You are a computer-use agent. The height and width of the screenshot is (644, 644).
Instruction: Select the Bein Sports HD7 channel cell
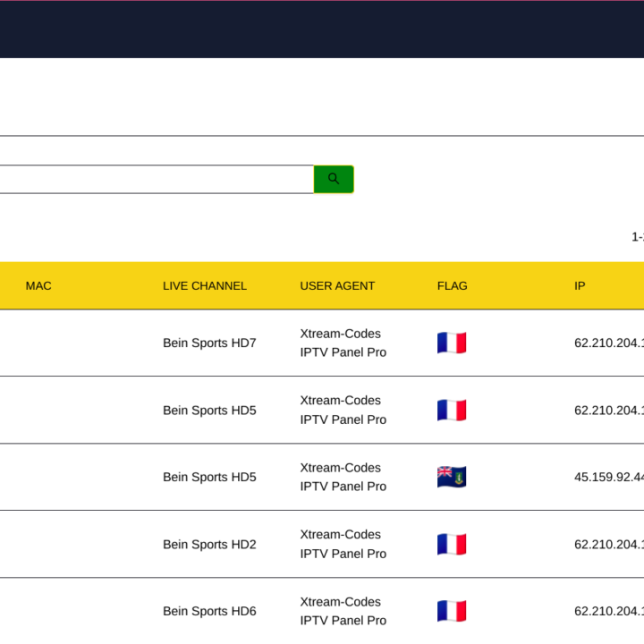209,343
